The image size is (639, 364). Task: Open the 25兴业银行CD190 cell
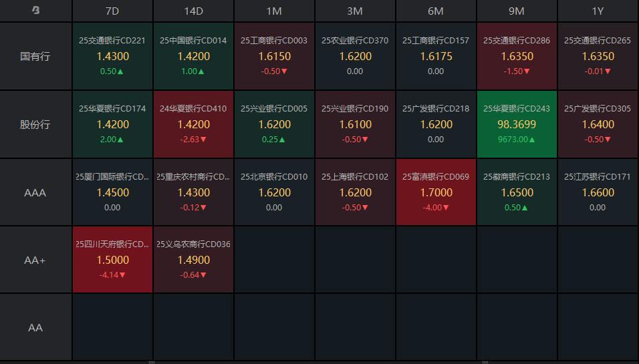pos(355,124)
